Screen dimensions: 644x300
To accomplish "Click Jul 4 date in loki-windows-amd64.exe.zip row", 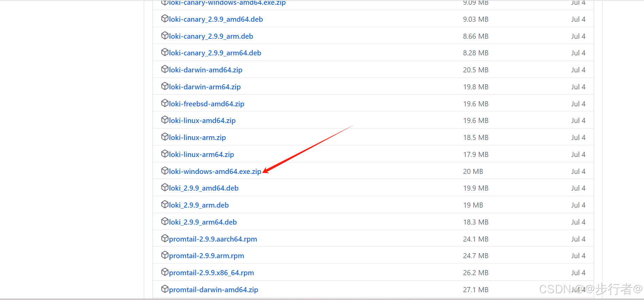I will pos(578,172).
